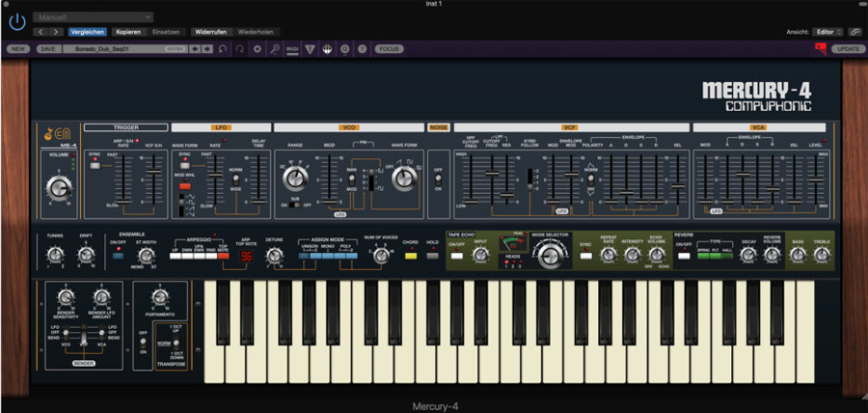Open the Bonedo_Dub_Seq01 preset name field
Screen dimensions: 868x413
coord(125,49)
